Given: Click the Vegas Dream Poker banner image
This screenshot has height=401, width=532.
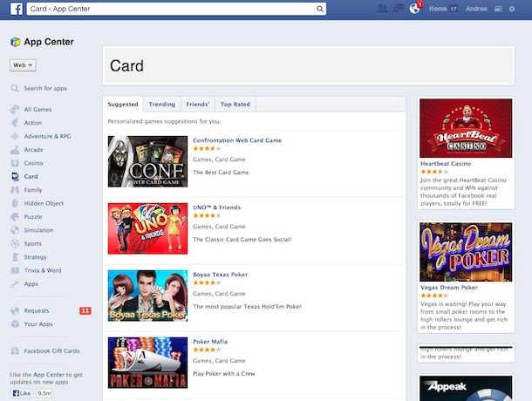Looking at the screenshot, I should click(x=466, y=252).
